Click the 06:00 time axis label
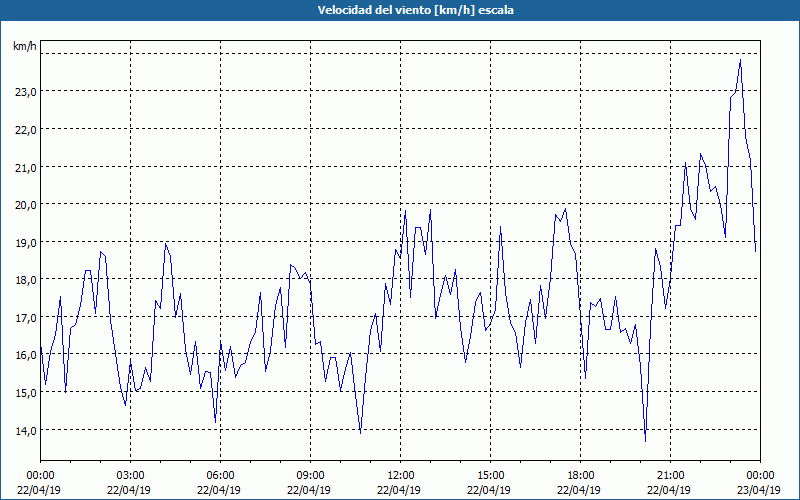 pyautogui.click(x=220, y=476)
